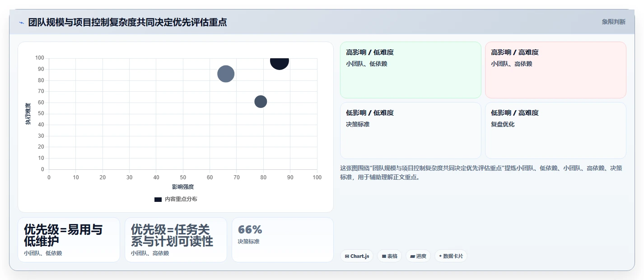644x280 pixels.
Task: Click the 数据卡片 tag chip
Action: click(x=451, y=256)
